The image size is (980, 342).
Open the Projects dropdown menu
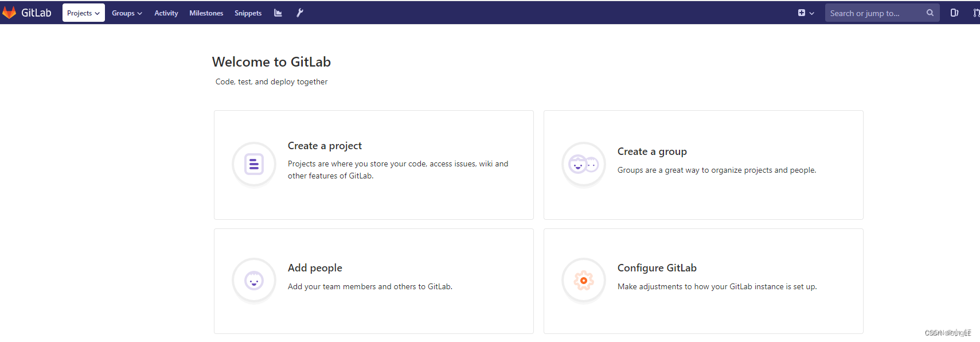coord(84,13)
